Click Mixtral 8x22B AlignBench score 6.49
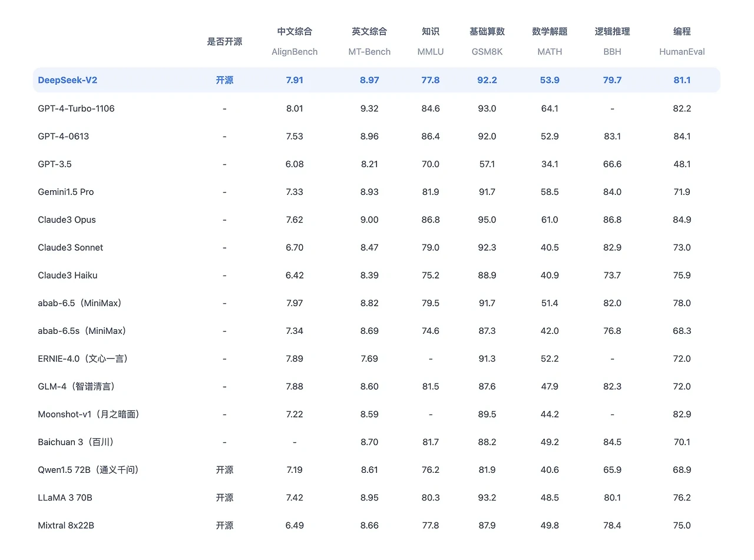This screenshot has height=560, width=754. 295,525
